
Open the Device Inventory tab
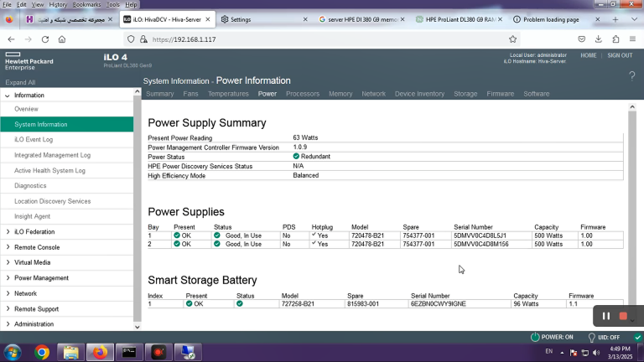tap(419, 94)
